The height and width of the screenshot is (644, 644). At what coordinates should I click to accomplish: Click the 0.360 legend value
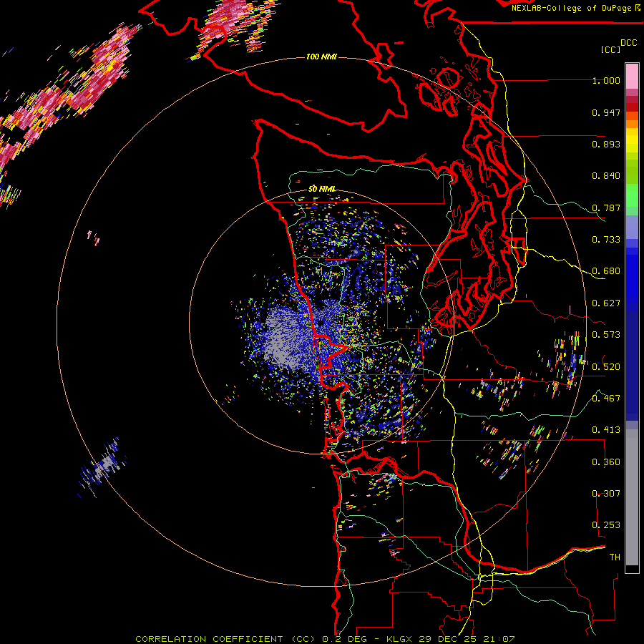tap(606, 462)
